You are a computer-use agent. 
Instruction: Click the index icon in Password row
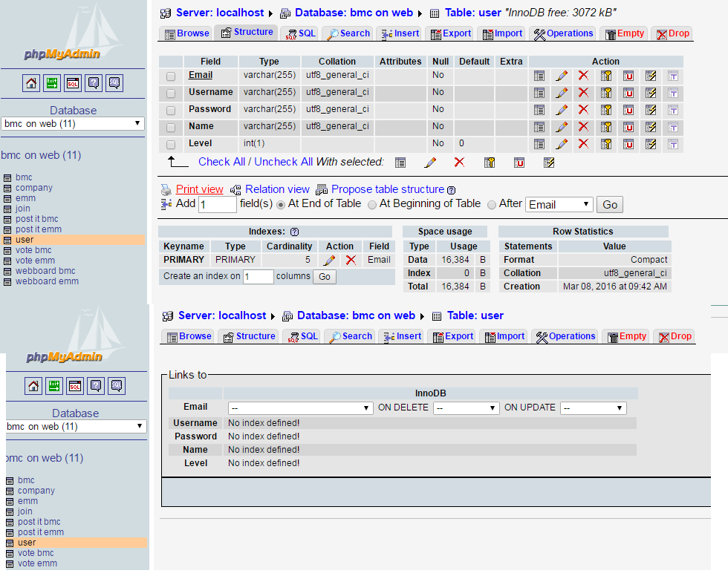coord(651,109)
